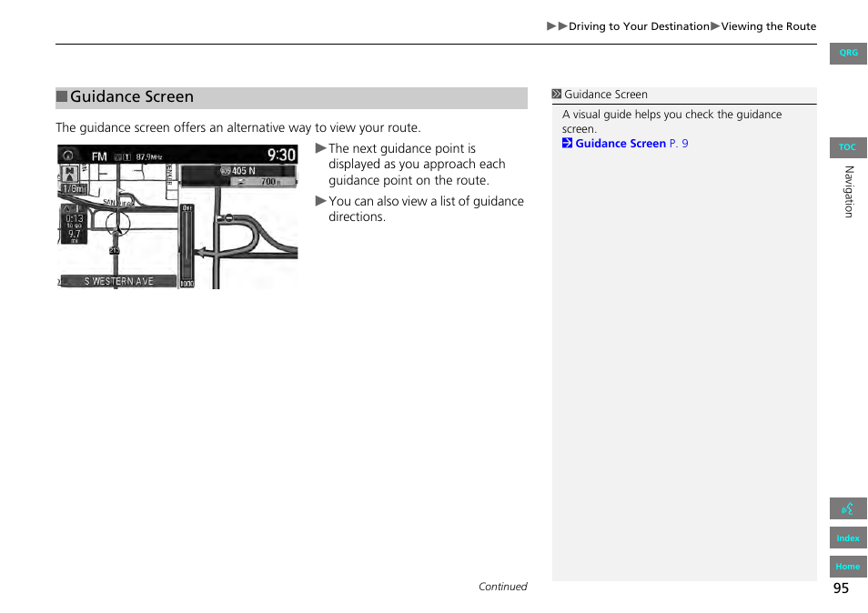Click the vertical distance gauge bar in map
The width and height of the screenshot is (868, 613).
pyautogui.click(x=187, y=246)
